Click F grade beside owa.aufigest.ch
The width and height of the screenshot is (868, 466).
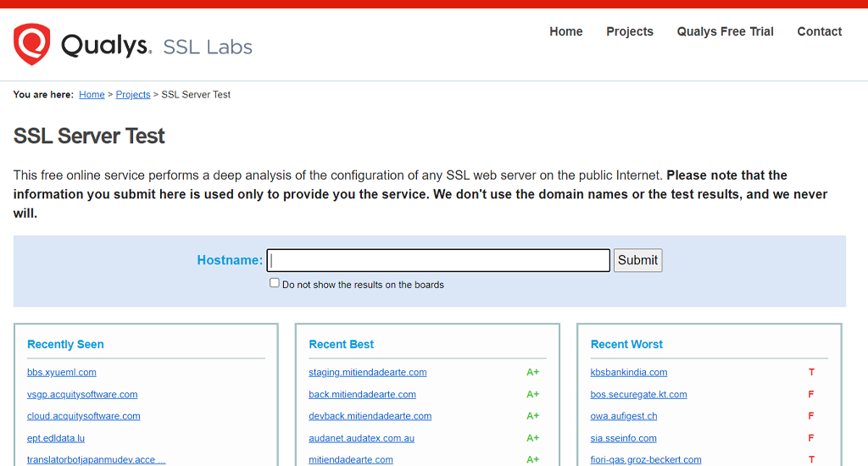(x=811, y=416)
